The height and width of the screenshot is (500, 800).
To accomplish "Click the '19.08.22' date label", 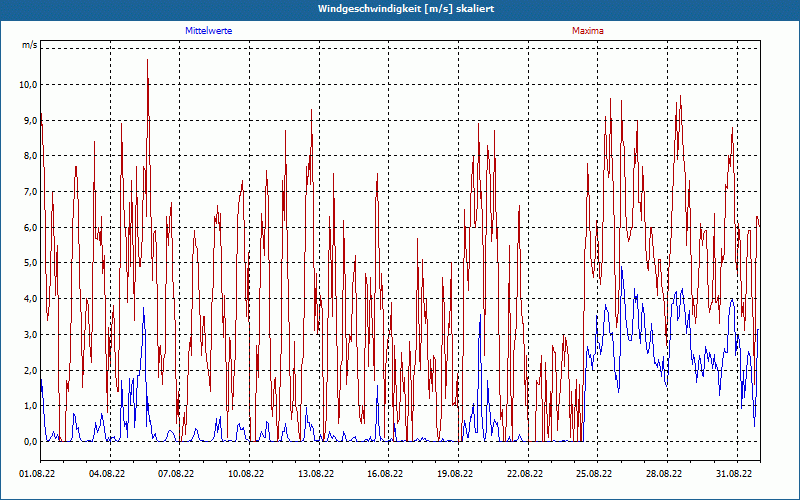I will (455, 474).
